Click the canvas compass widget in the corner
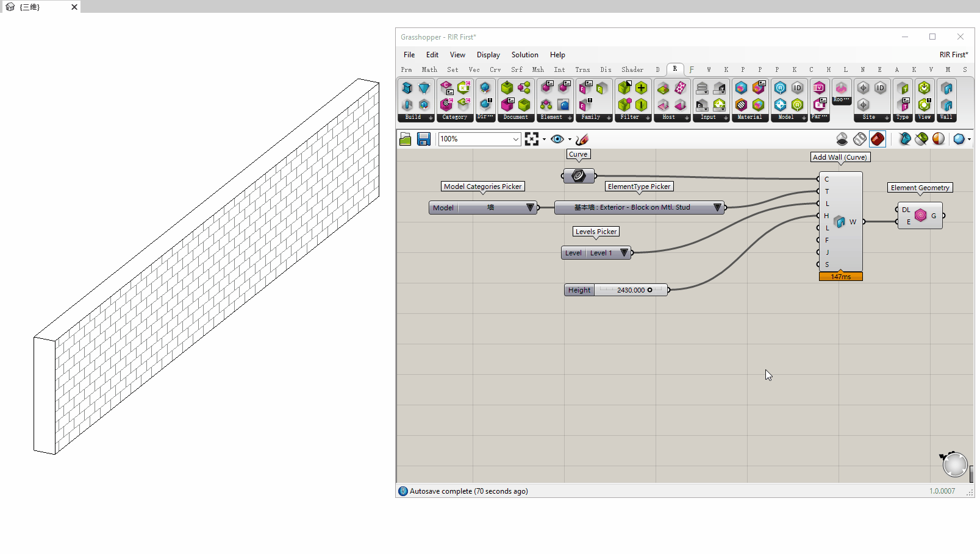Viewport: 980px width, 554px height. 954,465
